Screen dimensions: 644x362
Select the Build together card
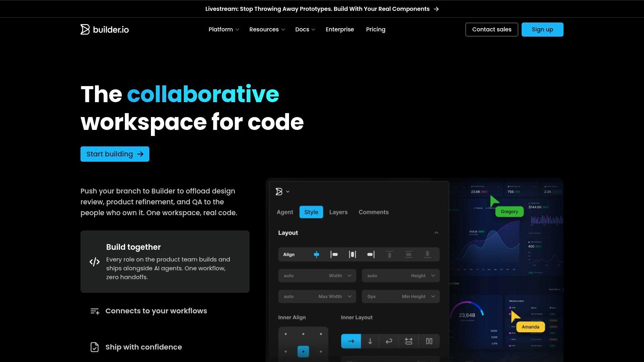165,261
